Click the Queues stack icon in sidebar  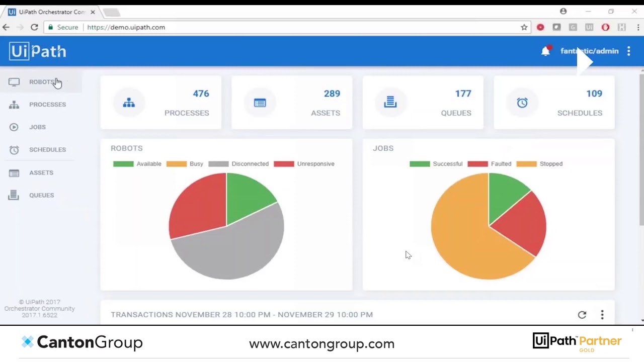pyautogui.click(x=14, y=195)
